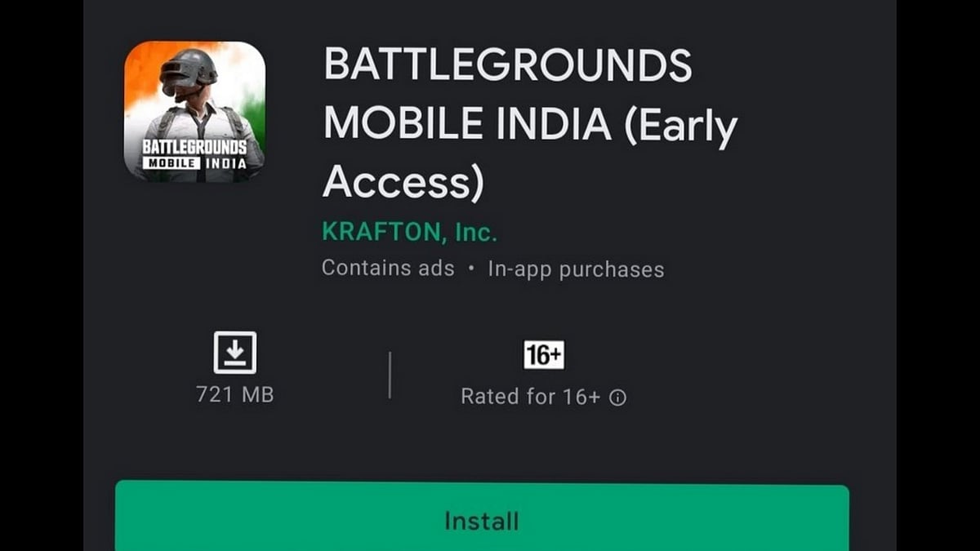Tap the In-app purchases label
Viewport: 980px width, 551px height.
click(x=576, y=269)
